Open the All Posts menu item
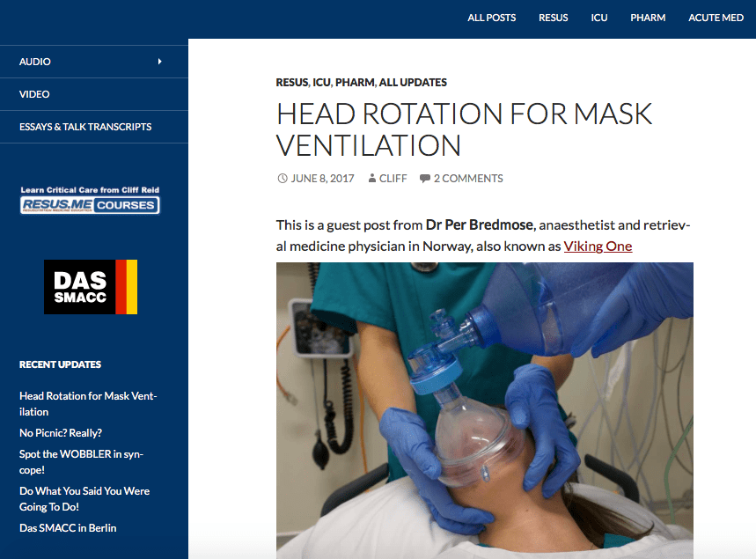 coord(491,18)
